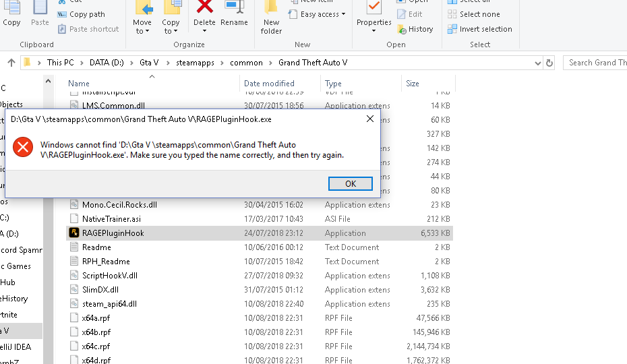
Task: Refresh the folder view
Action: pos(549,63)
